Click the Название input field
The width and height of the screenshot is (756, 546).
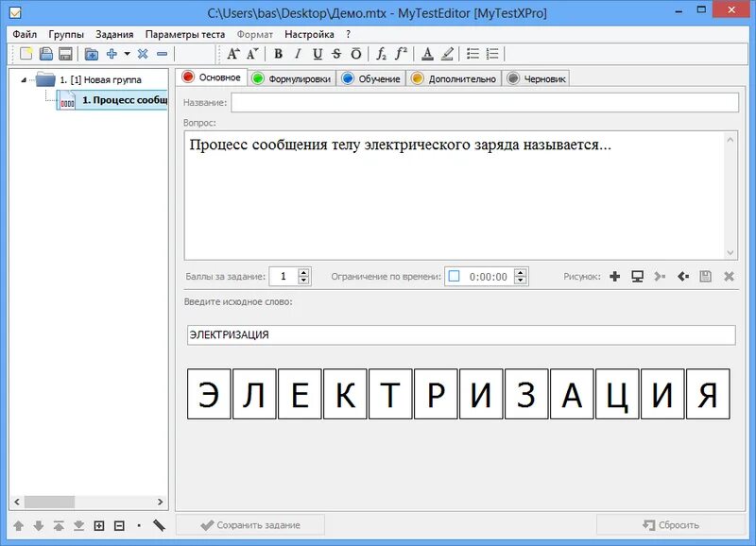pyautogui.click(x=485, y=103)
